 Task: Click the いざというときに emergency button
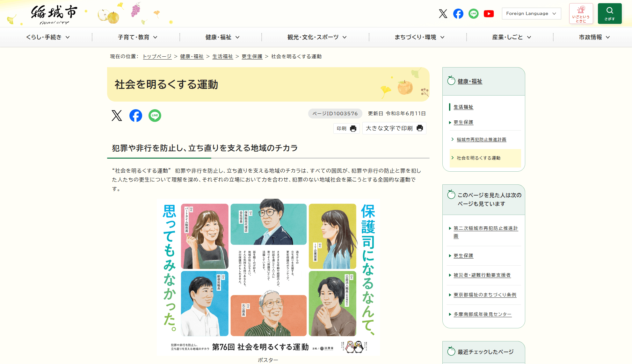[581, 14]
